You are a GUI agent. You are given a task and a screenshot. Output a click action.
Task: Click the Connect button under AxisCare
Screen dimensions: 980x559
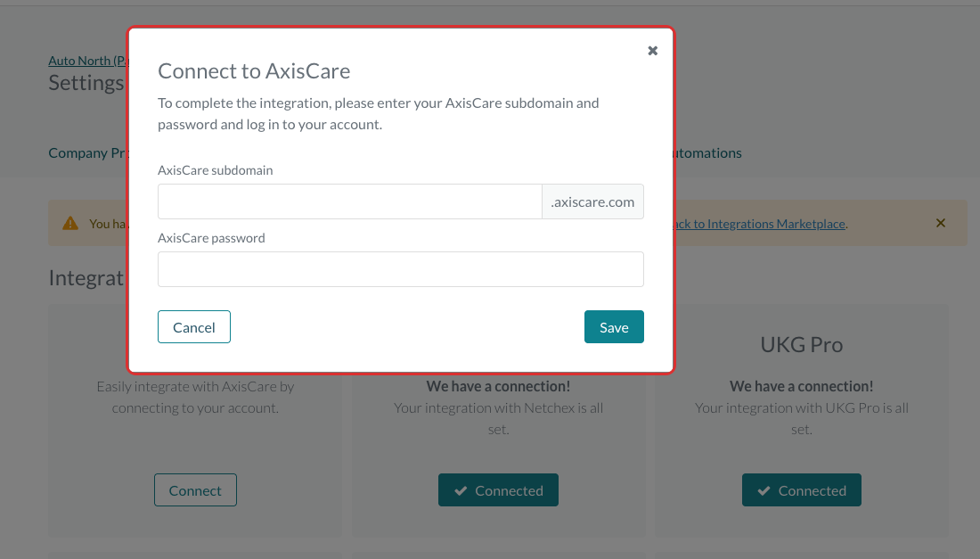[195, 490]
